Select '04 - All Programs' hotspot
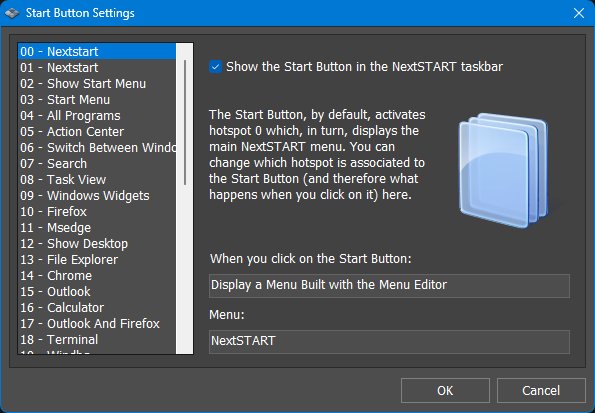The image size is (595, 413). click(97, 115)
